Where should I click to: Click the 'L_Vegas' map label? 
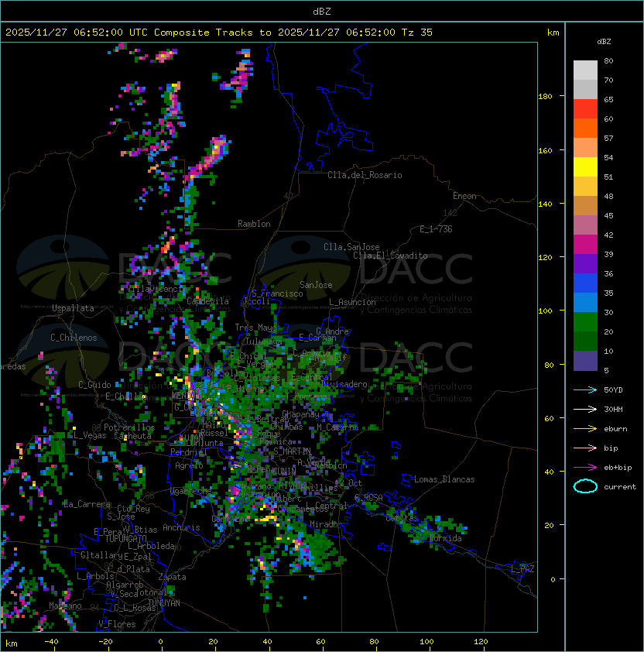pyautogui.click(x=89, y=435)
